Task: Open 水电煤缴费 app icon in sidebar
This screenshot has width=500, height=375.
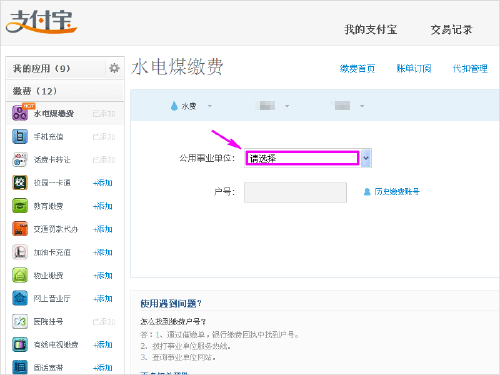Action: click(20, 113)
